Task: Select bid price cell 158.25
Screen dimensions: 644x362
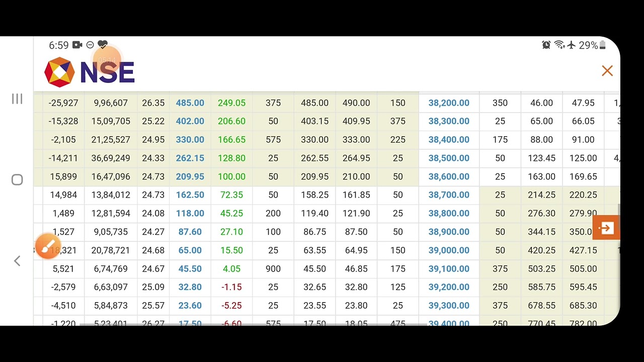Action: 314,195
